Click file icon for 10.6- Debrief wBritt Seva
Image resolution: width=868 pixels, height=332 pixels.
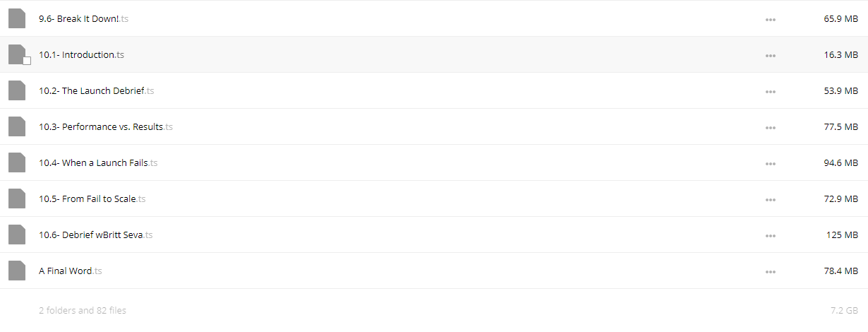pos(17,235)
